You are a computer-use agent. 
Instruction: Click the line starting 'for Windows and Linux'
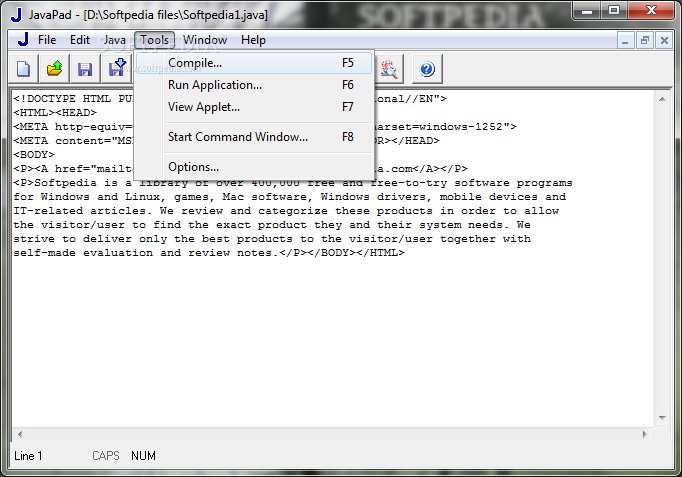289,197
